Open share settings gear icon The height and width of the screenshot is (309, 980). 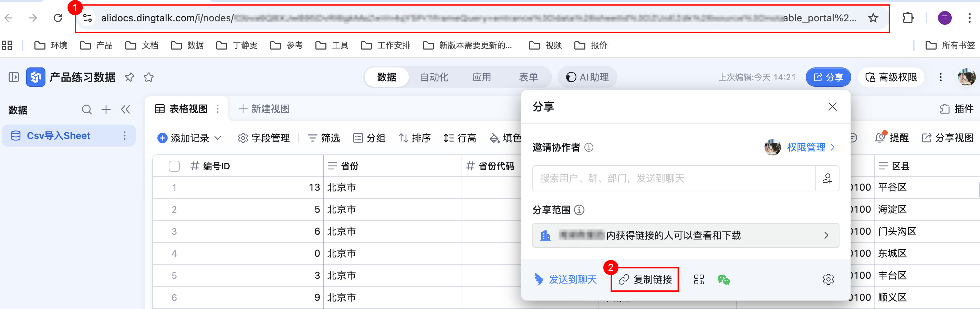pyautogui.click(x=828, y=280)
